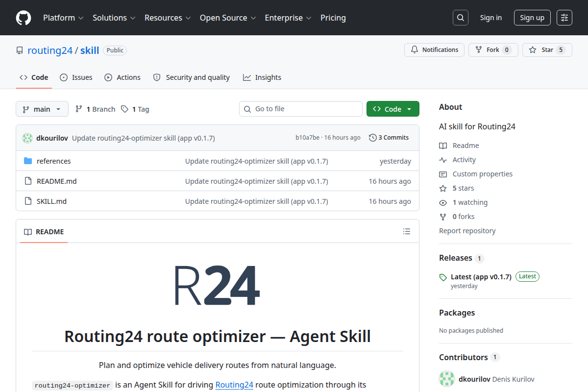The width and height of the screenshot is (588, 392).
Task: Open the skill repository link
Action: pyautogui.click(x=90, y=50)
